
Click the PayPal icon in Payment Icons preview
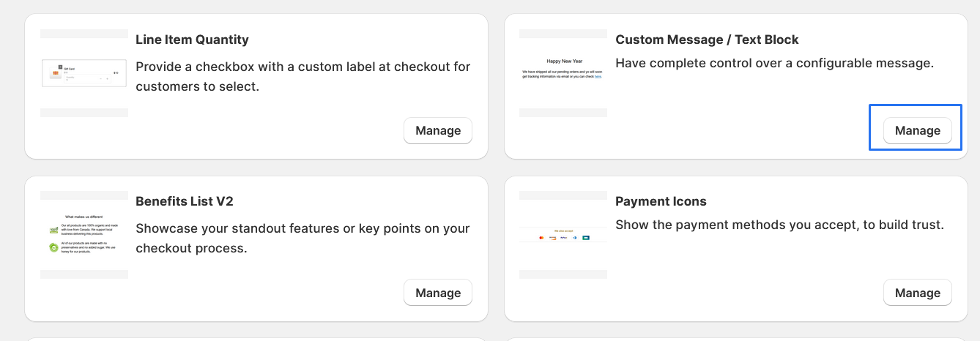click(563, 238)
